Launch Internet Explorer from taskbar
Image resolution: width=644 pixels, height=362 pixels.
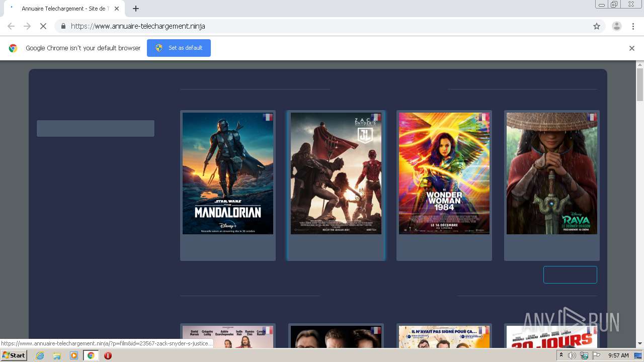(x=40, y=355)
